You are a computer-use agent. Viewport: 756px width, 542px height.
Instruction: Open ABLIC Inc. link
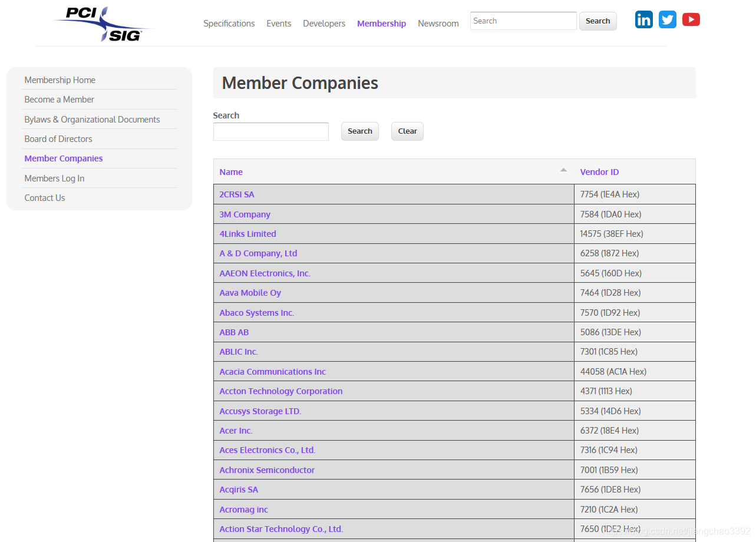point(239,352)
